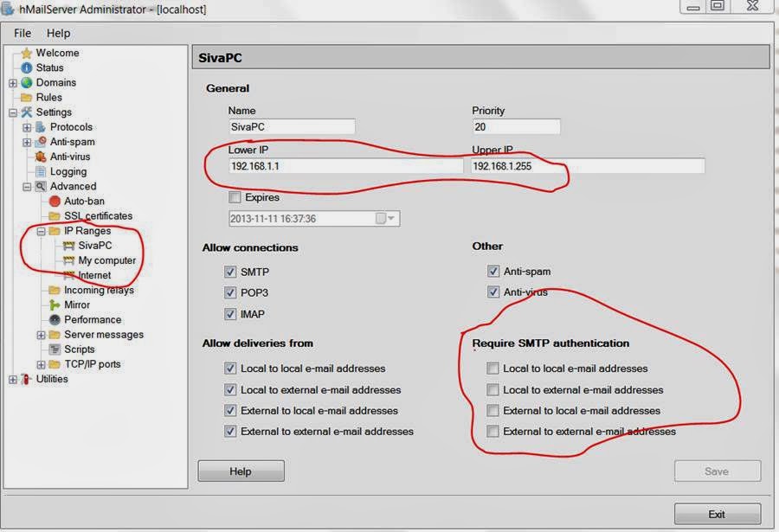Screen dimensions: 779x532
Task: Click the Rules folder icon
Action: [x=26, y=98]
